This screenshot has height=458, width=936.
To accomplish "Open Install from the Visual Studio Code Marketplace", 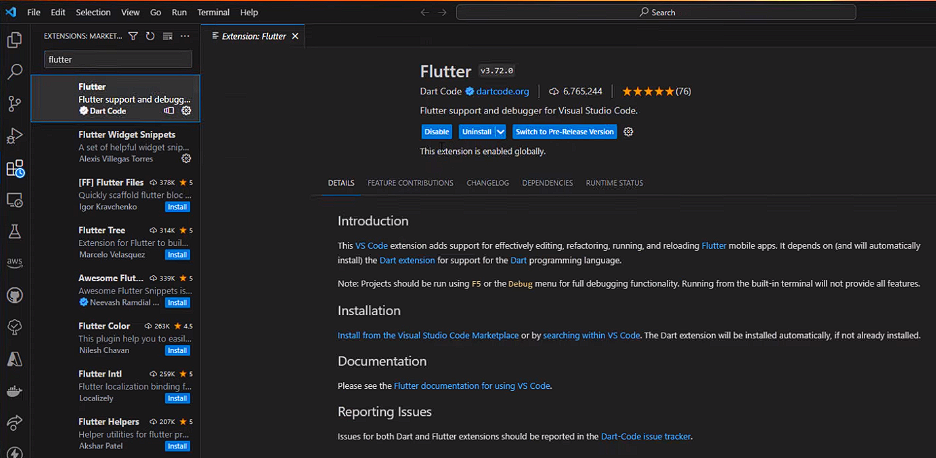I will pos(428,336).
